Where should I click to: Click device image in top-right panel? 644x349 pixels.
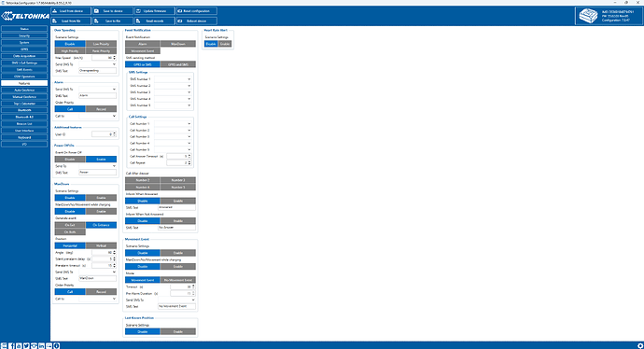pos(588,16)
